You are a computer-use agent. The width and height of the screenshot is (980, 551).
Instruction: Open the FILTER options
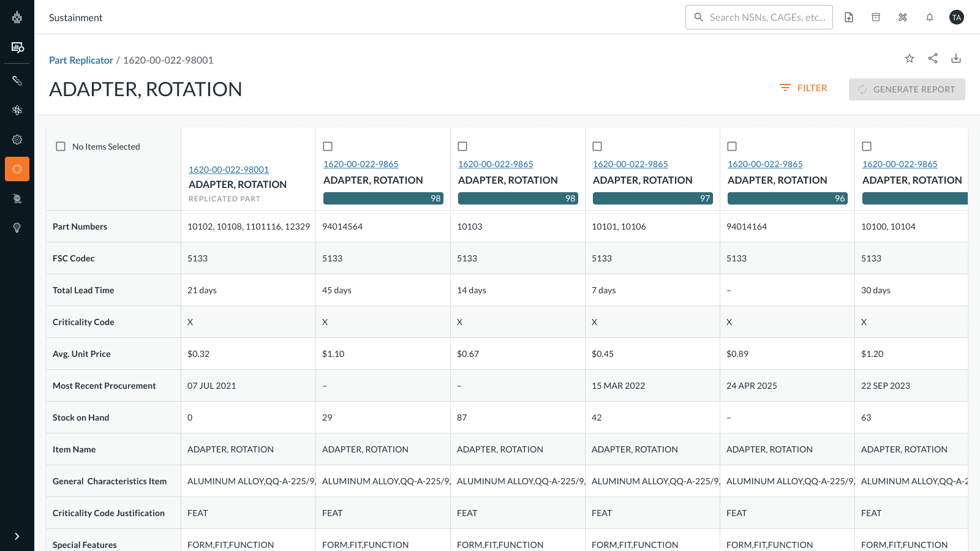coord(803,88)
